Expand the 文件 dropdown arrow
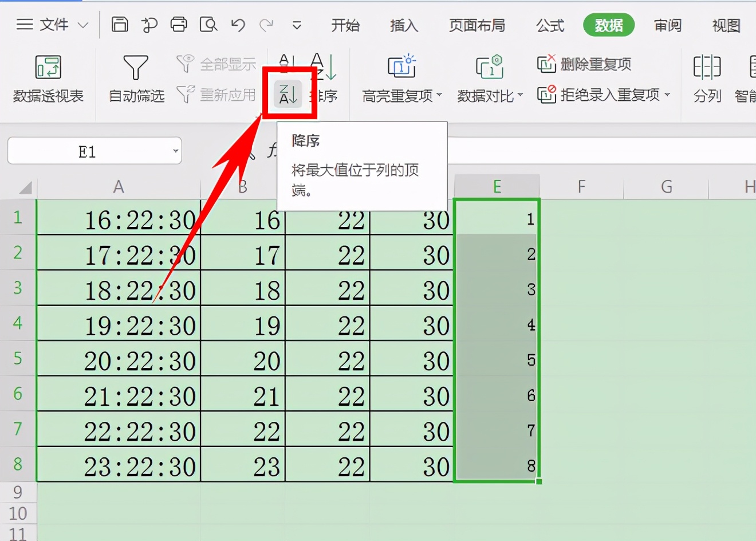The image size is (756, 541). pos(83,25)
